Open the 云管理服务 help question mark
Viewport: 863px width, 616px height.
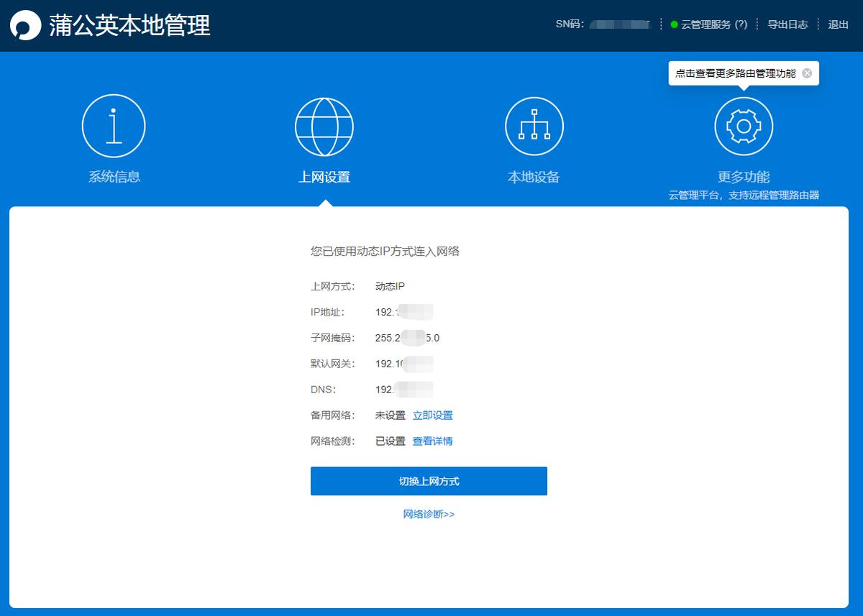740,24
